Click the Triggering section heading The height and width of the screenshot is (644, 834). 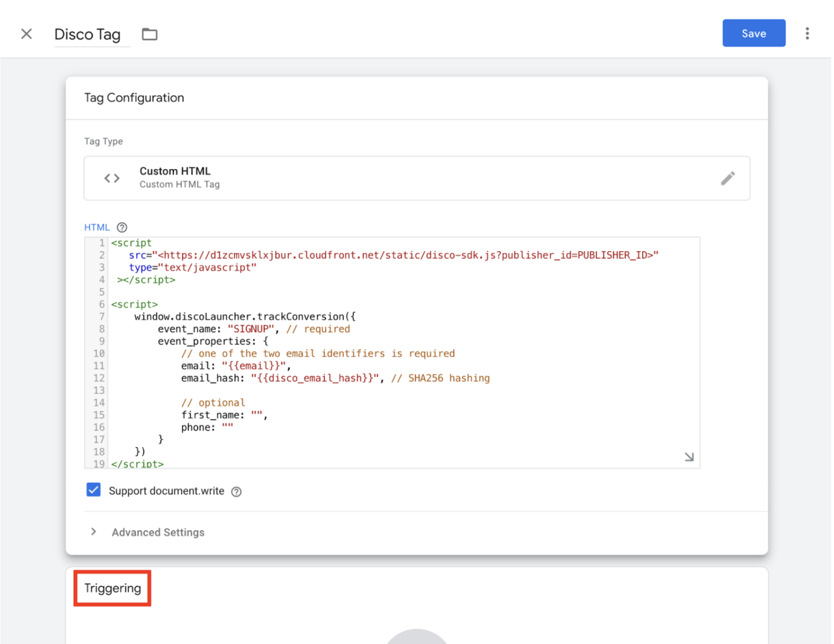tap(113, 588)
